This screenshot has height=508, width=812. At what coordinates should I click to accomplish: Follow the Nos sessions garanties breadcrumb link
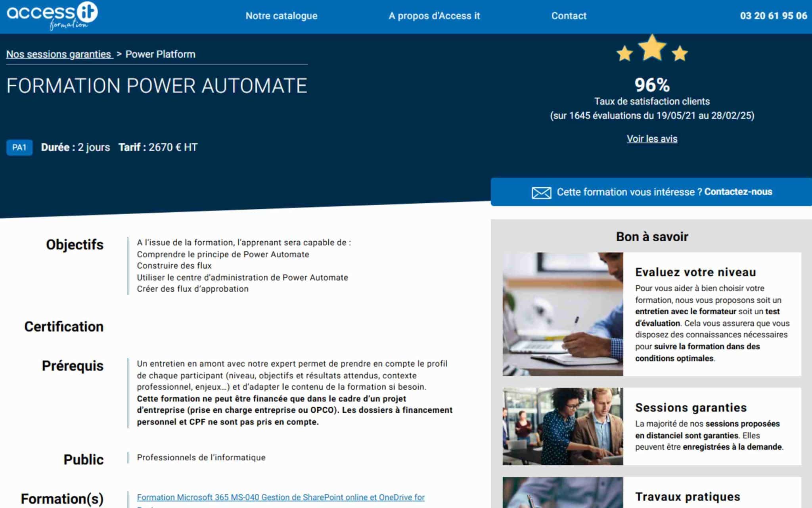pyautogui.click(x=59, y=54)
